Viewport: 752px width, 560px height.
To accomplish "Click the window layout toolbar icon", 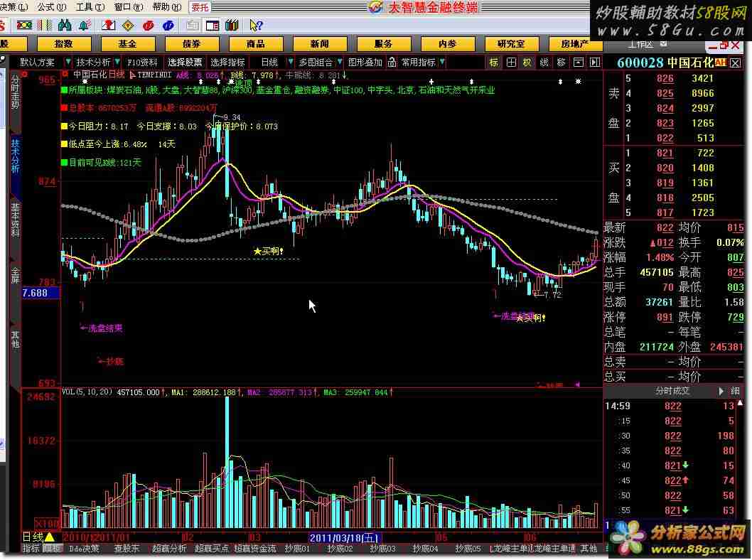I will (x=212, y=26).
